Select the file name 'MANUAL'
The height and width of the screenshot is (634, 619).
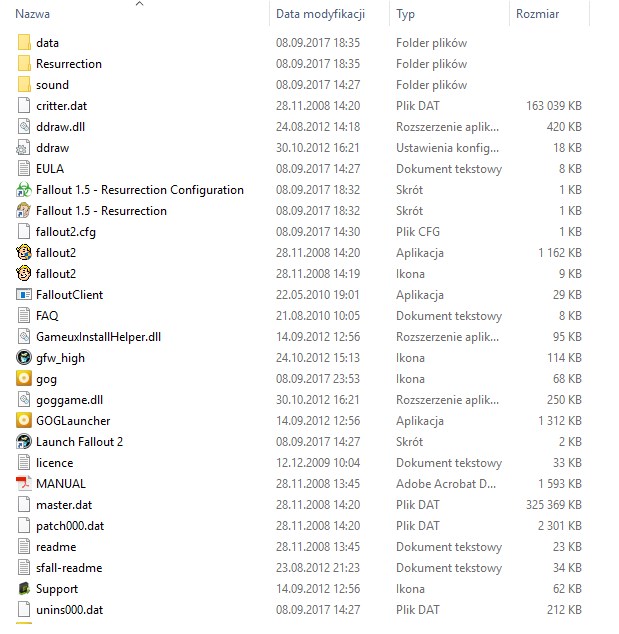(x=61, y=484)
